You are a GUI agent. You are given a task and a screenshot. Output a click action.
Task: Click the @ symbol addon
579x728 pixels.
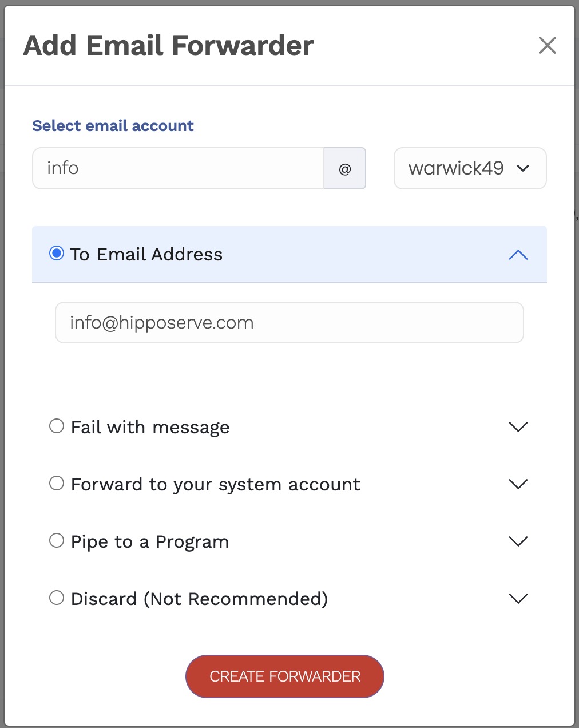click(x=345, y=169)
